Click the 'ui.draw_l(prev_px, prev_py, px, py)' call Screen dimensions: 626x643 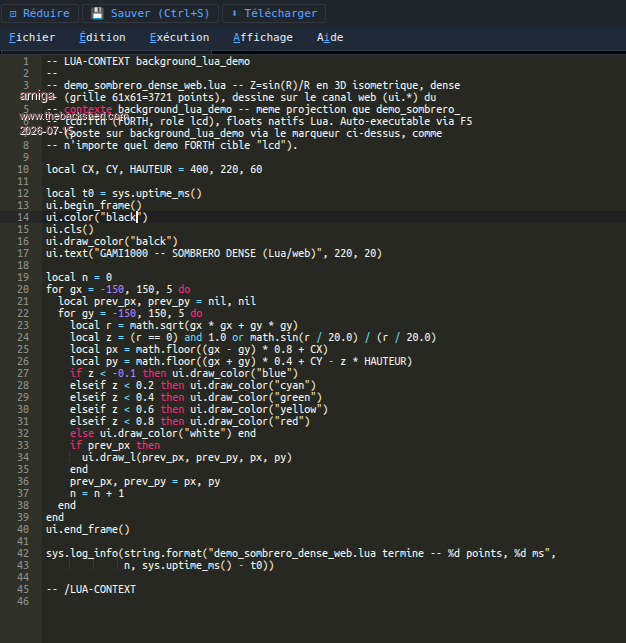(187, 458)
